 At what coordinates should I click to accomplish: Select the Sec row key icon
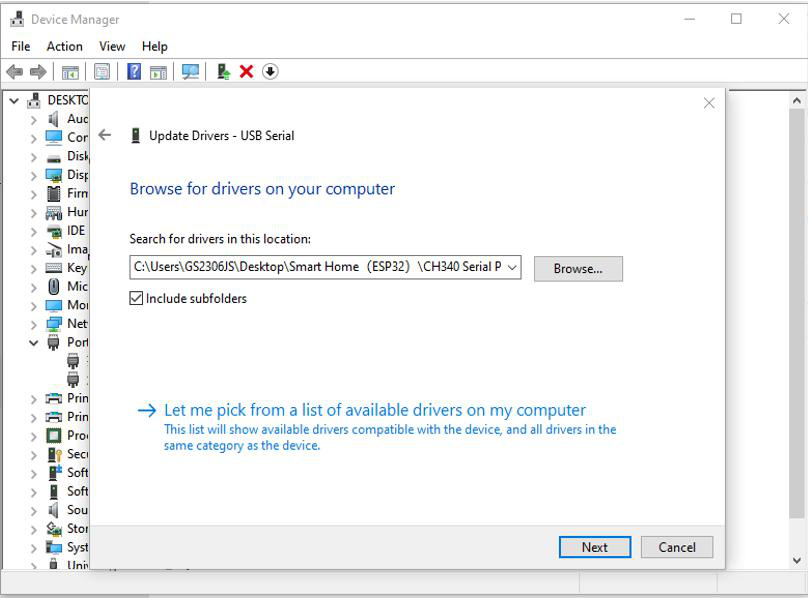click(x=55, y=454)
